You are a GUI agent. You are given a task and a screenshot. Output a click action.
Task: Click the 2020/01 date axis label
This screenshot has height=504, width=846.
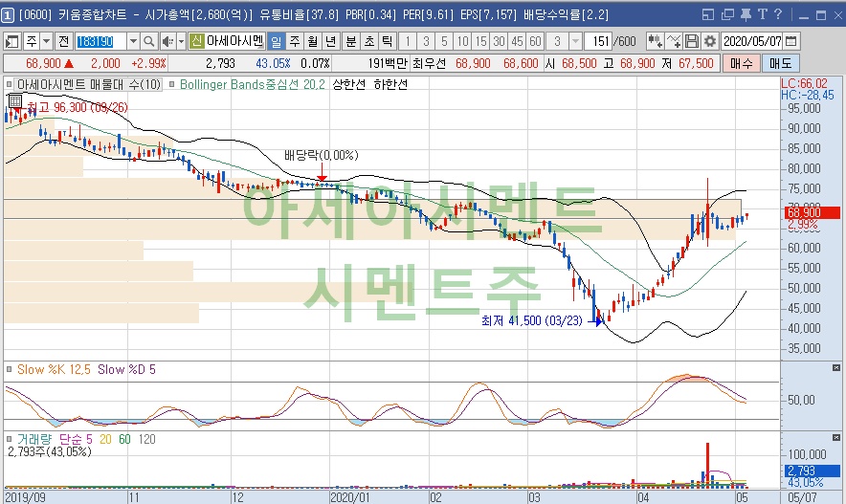(x=349, y=497)
